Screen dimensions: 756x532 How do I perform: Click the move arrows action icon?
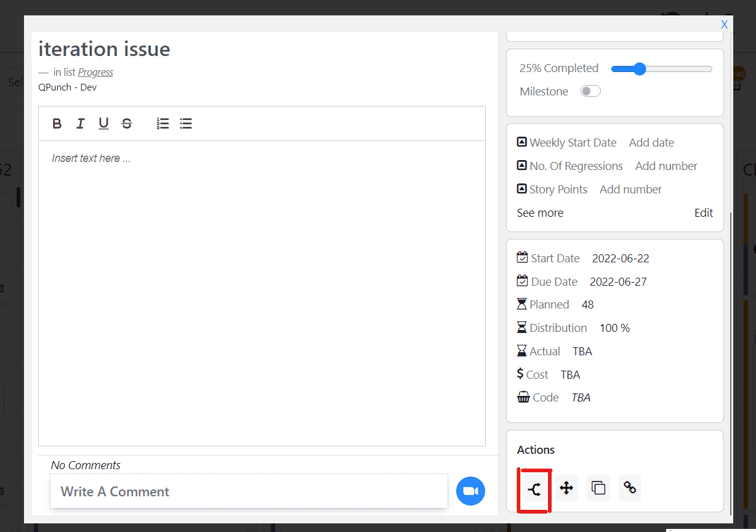(x=566, y=488)
